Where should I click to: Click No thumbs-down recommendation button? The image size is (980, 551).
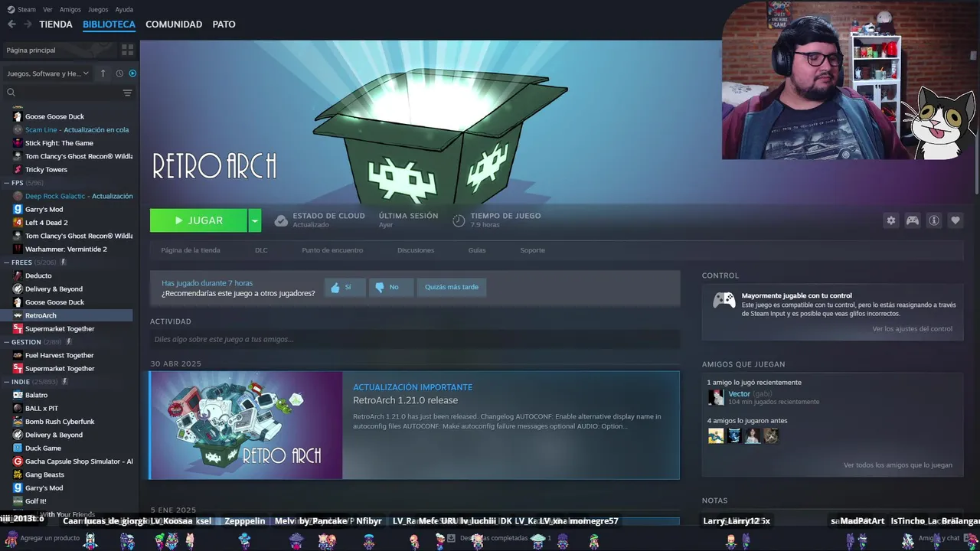click(390, 287)
